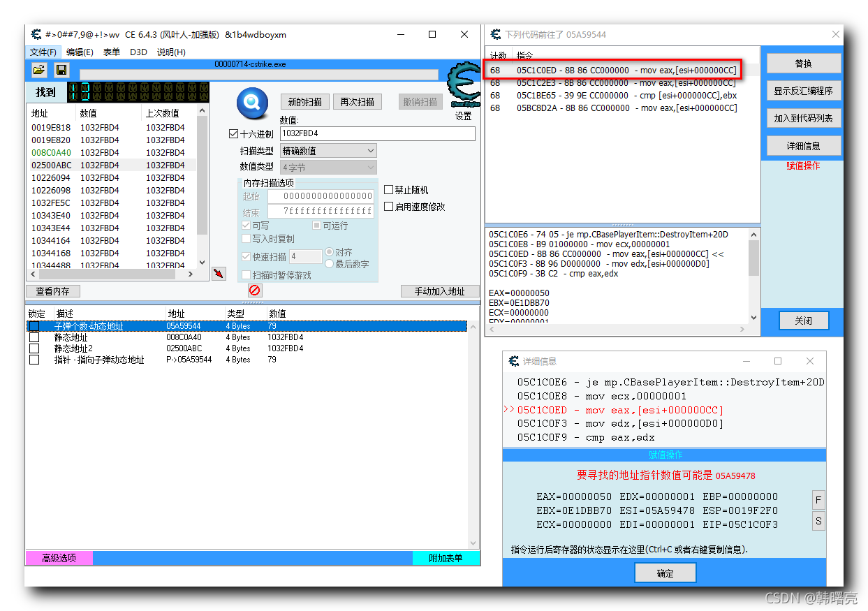Open 高级选项 at the bottom left
Viewport: 868px width, 611px height.
[x=59, y=558]
